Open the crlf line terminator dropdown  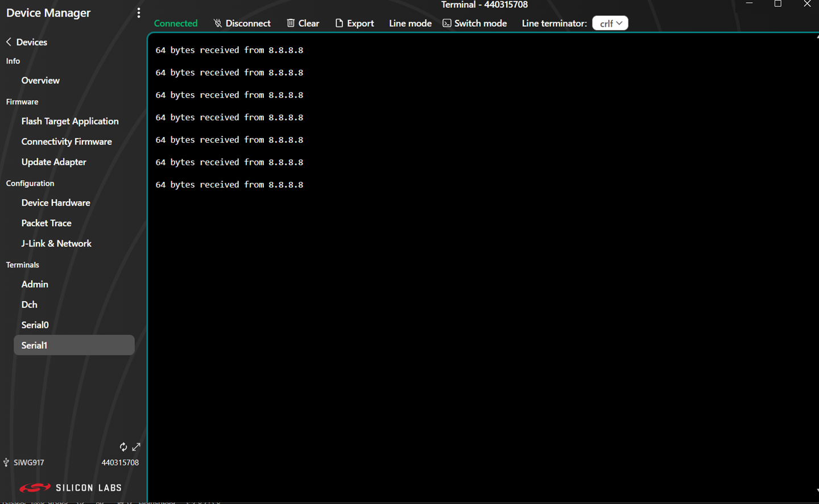tap(610, 23)
